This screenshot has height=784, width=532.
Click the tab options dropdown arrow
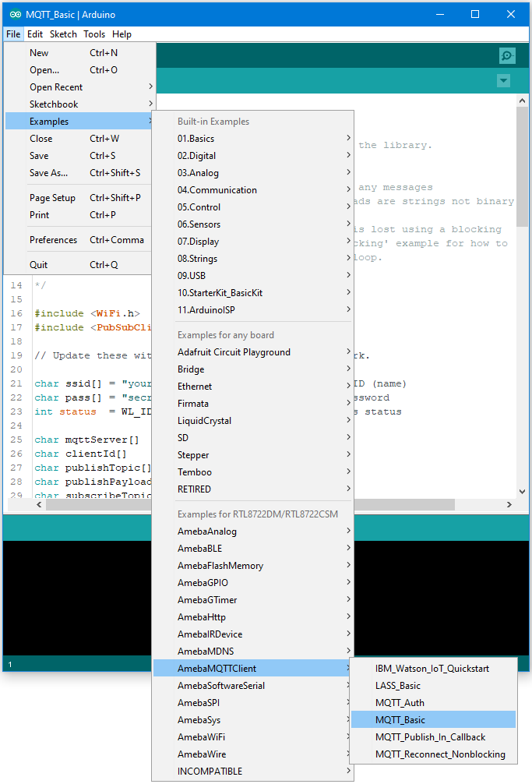click(503, 80)
